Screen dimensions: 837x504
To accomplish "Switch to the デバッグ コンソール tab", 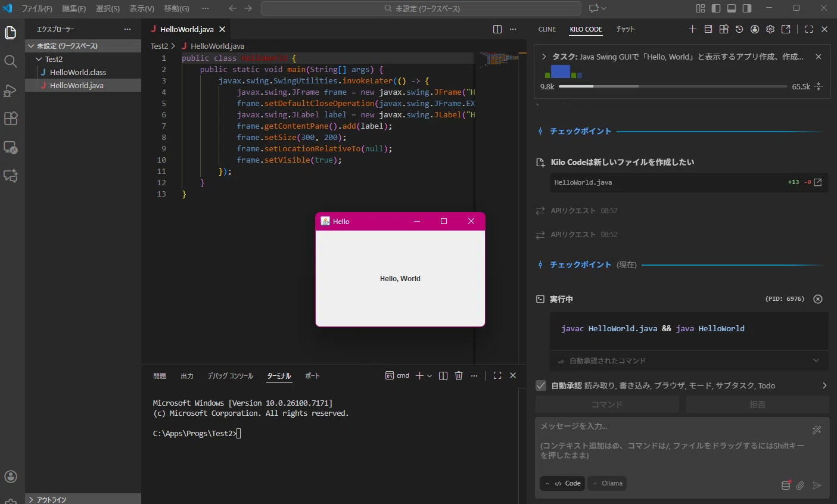I will pyautogui.click(x=231, y=376).
